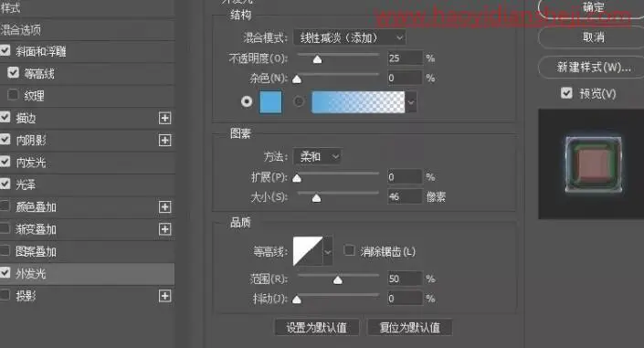Viewport: 644px width, 348px height.
Task: Click the 扩展 spread value field
Action: [405, 176]
